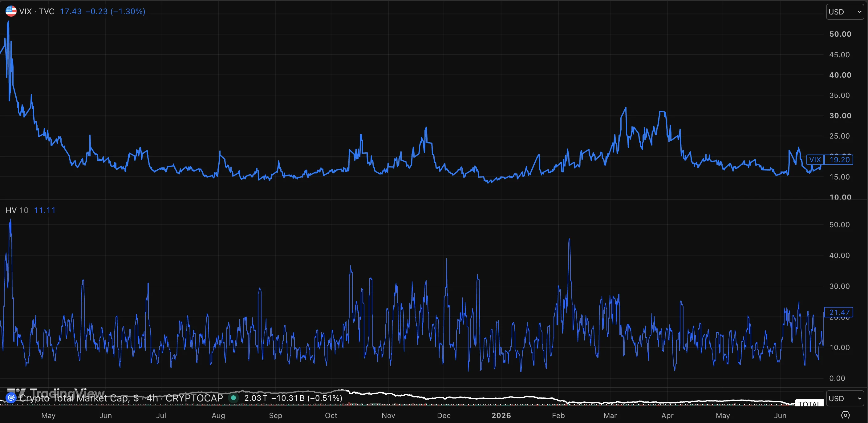Click the Oct label on time axis

tap(331, 415)
